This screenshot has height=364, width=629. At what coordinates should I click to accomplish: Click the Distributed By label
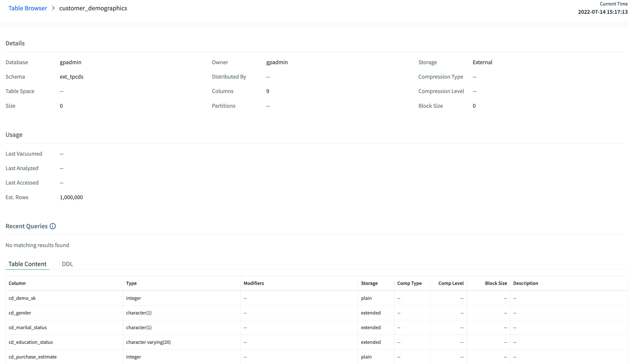[x=229, y=77]
